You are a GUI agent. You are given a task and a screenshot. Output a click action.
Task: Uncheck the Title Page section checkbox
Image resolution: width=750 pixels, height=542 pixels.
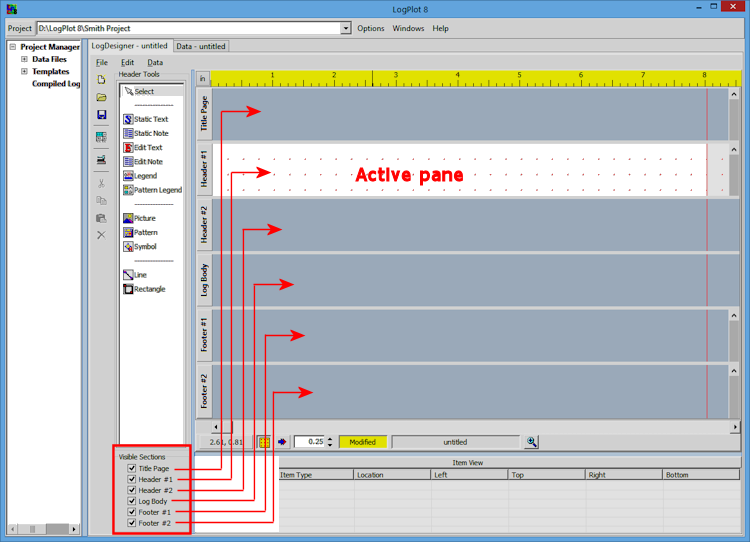(132, 468)
